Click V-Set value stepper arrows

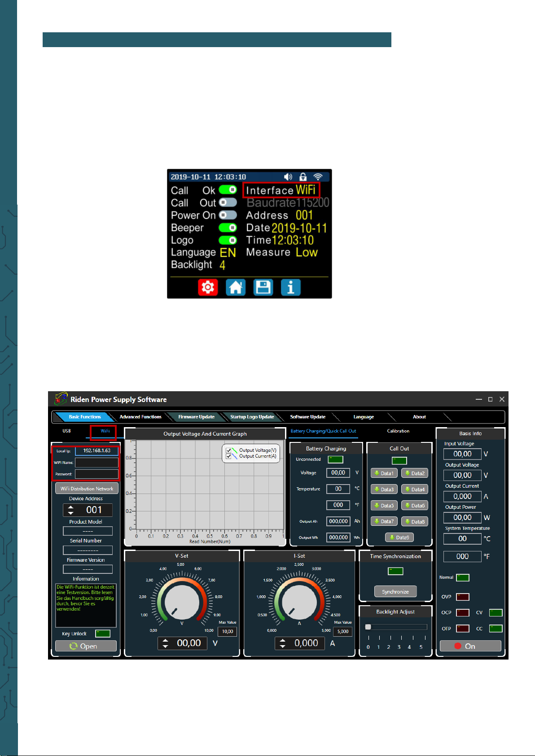click(x=165, y=643)
